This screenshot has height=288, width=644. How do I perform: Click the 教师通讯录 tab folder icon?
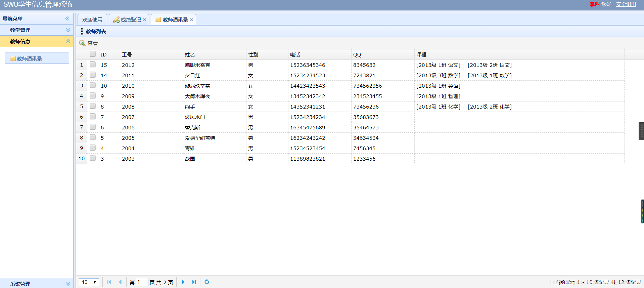[158, 20]
